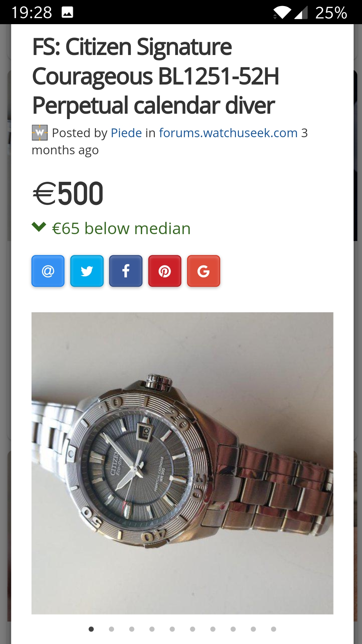Tap the Citizen Signature listing title

pyautogui.click(x=156, y=76)
